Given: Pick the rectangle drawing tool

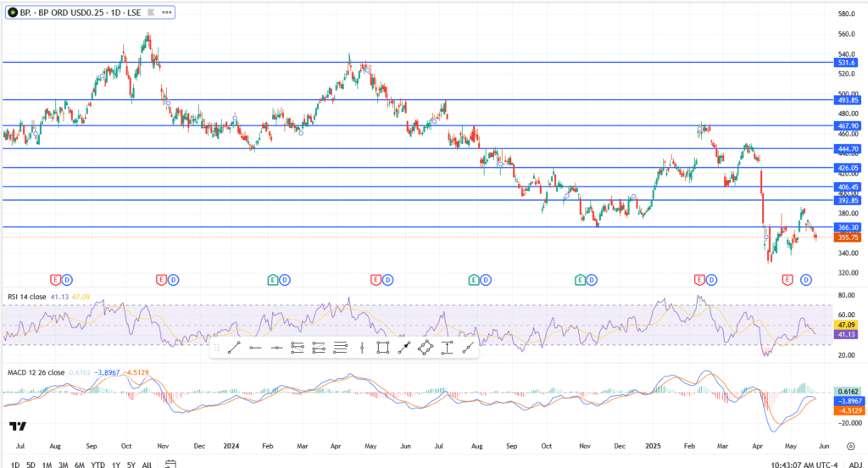Looking at the screenshot, I should click(383, 347).
